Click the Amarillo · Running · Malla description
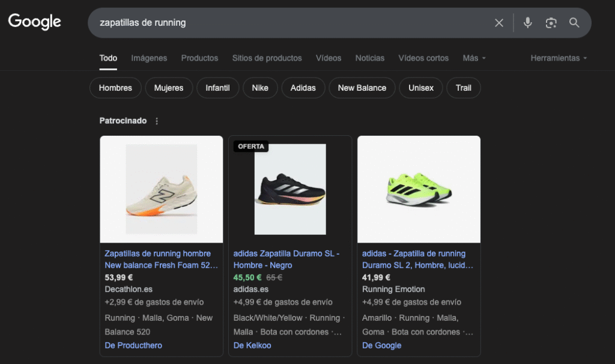The width and height of the screenshot is (615, 364). coord(418,325)
